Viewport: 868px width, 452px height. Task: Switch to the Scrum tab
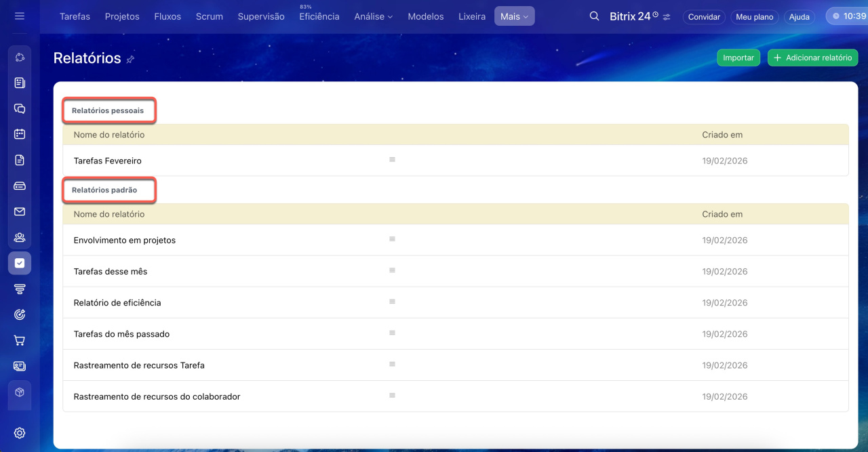pos(209,16)
